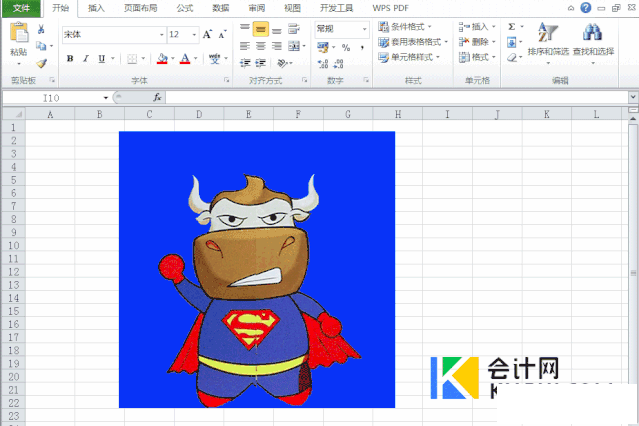The height and width of the screenshot is (426, 639).
Task: Apply red font color A
Action: pos(185,59)
